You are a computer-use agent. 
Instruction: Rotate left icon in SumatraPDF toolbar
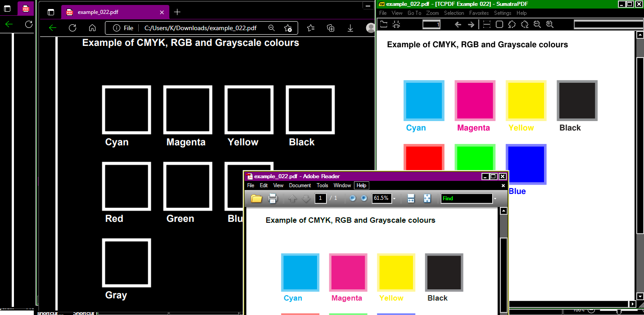tap(512, 24)
